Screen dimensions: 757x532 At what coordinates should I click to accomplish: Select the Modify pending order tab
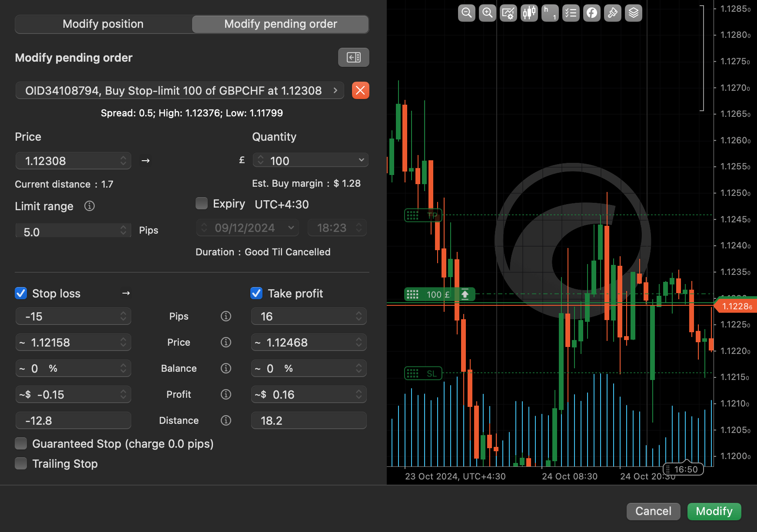click(280, 24)
